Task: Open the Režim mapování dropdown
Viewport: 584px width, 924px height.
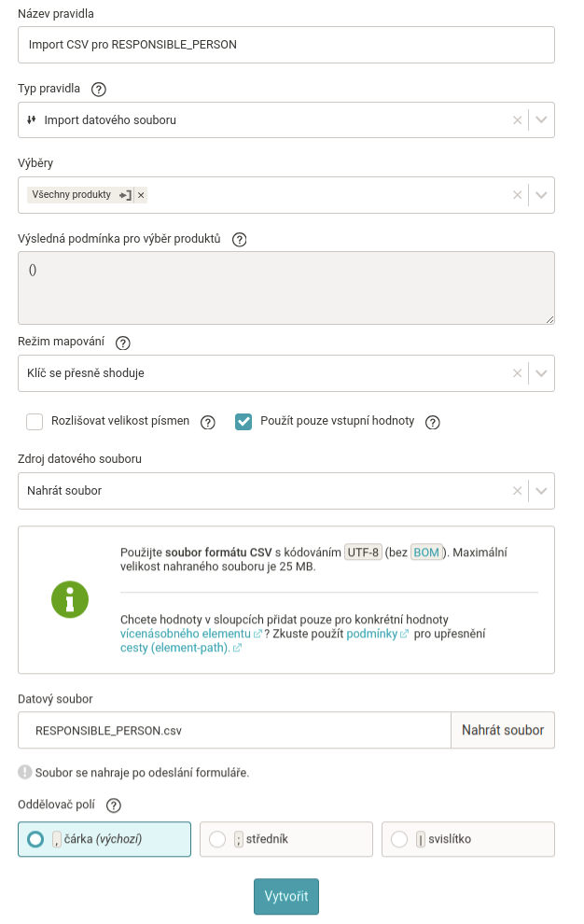Action: pyautogui.click(x=542, y=372)
